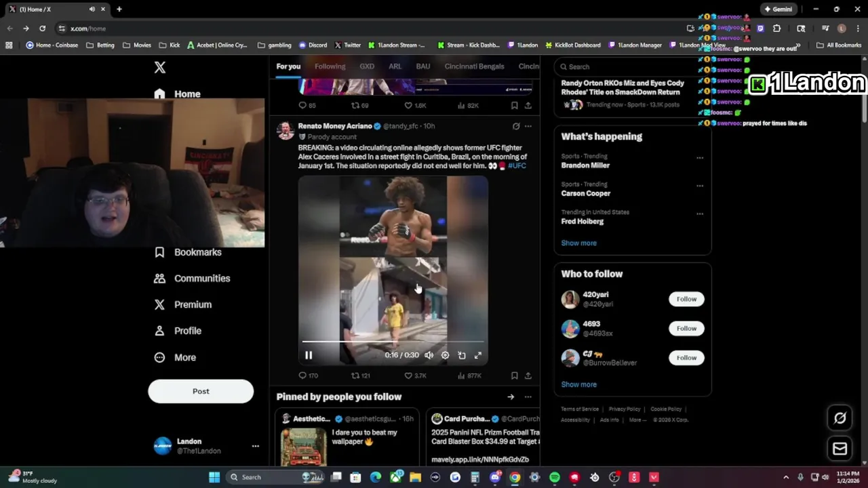
Task: Show more under What's happening
Action: pos(578,243)
